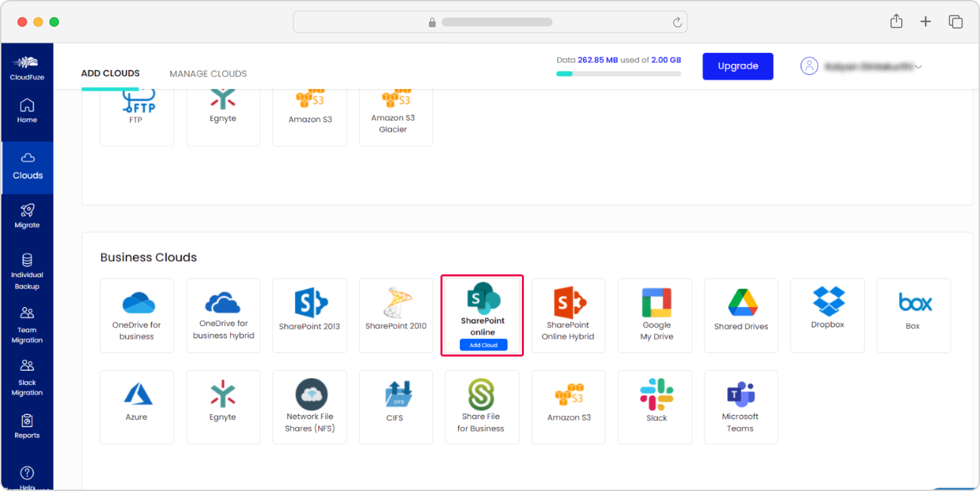Pick Egnyte under Business Clouds
This screenshot has width=980, height=491.
click(x=223, y=407)
